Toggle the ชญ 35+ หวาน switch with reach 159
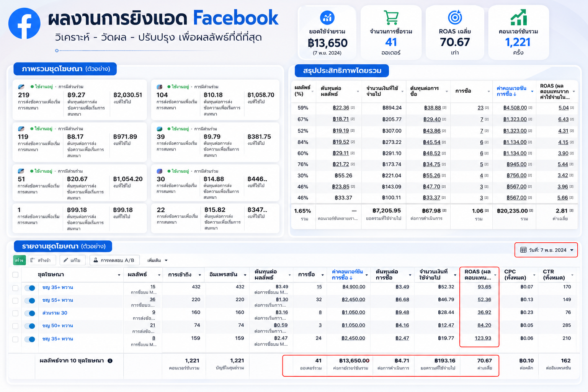Image resolution: width=588 pixels, height=392 pixels. (30, 339)
